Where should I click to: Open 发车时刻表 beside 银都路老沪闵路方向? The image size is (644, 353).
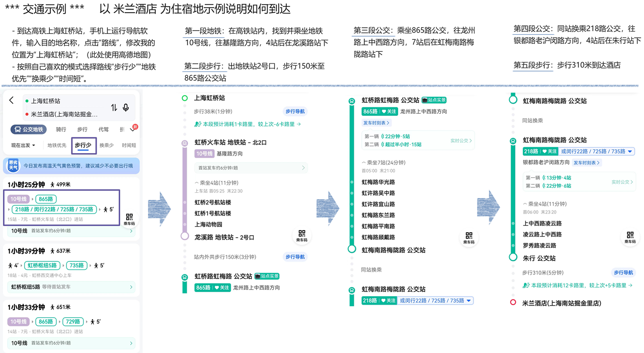(587, 163)
